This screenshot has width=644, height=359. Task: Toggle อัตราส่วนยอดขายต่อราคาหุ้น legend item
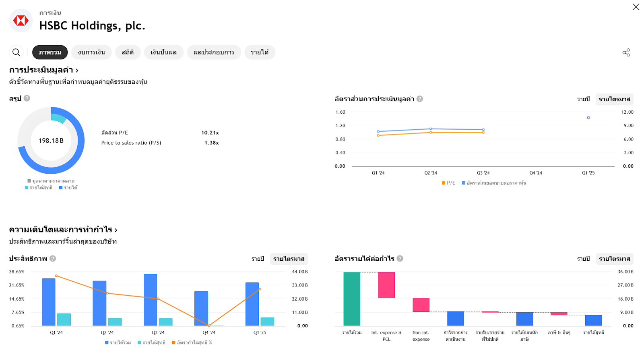point(494,183)
